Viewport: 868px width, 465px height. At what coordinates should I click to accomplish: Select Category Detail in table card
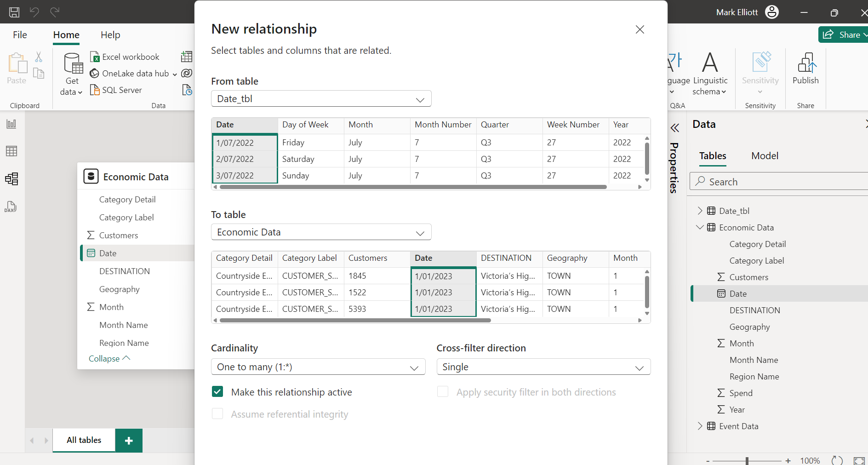[127, 200]
